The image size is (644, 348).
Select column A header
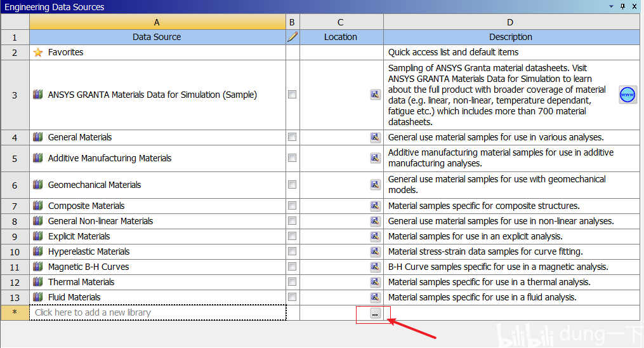pos(157,22)
